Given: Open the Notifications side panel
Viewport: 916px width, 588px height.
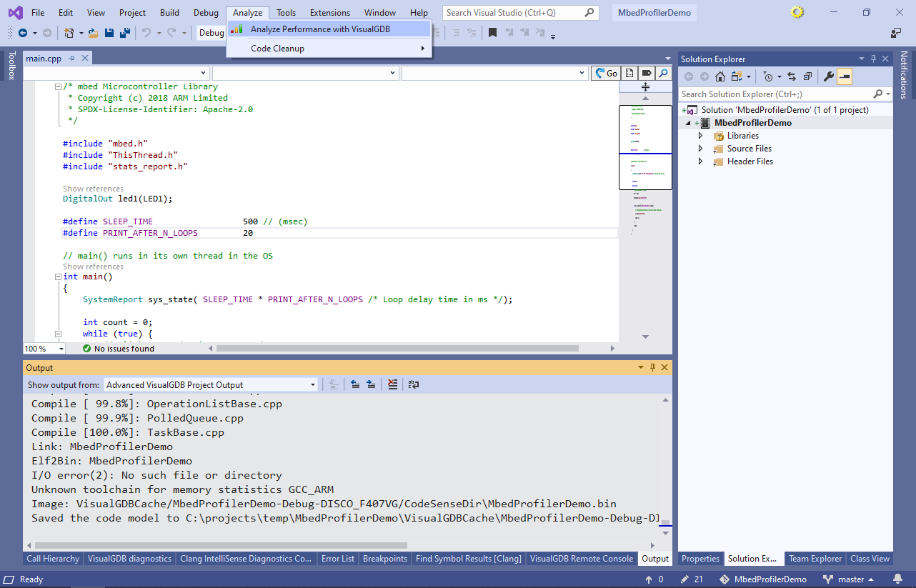Looking at the screenshot, I should [x=904, y=75].
